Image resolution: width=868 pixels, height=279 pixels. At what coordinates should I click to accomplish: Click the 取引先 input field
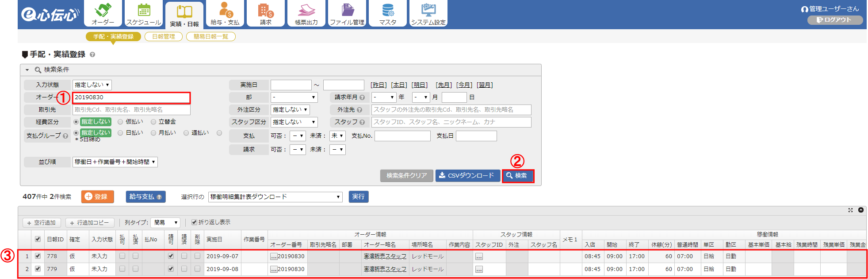click(x=131, y=110)
